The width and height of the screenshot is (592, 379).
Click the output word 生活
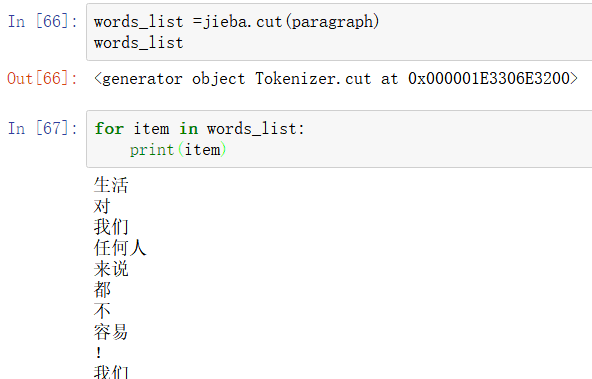(x=111, y=185)
